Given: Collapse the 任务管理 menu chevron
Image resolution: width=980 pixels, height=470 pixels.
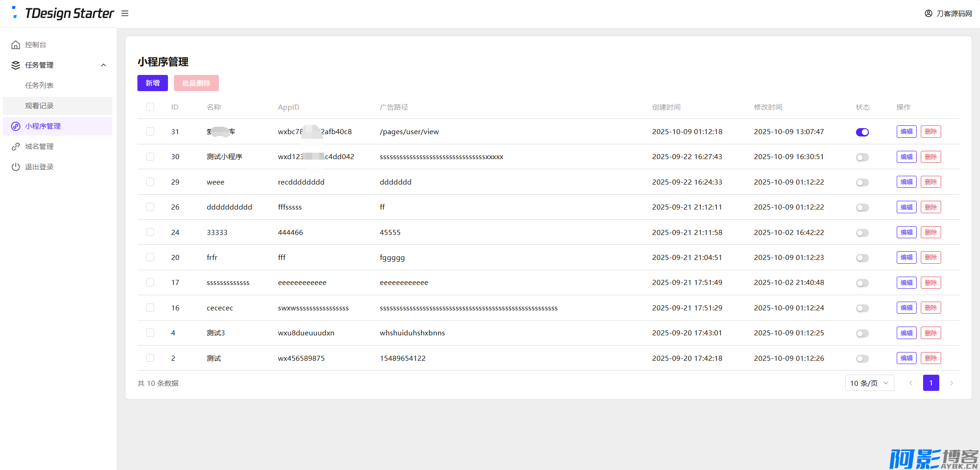Looking at the screenshot, I should [104, 65].
